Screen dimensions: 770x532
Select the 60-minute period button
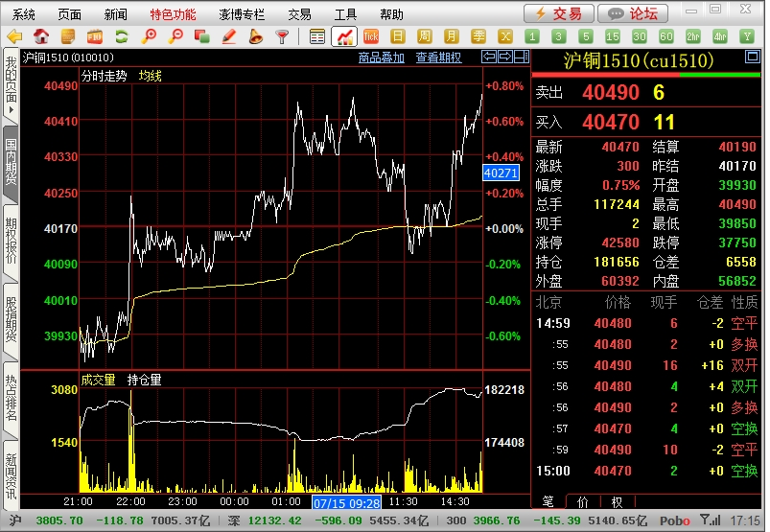tap(666, 36)
